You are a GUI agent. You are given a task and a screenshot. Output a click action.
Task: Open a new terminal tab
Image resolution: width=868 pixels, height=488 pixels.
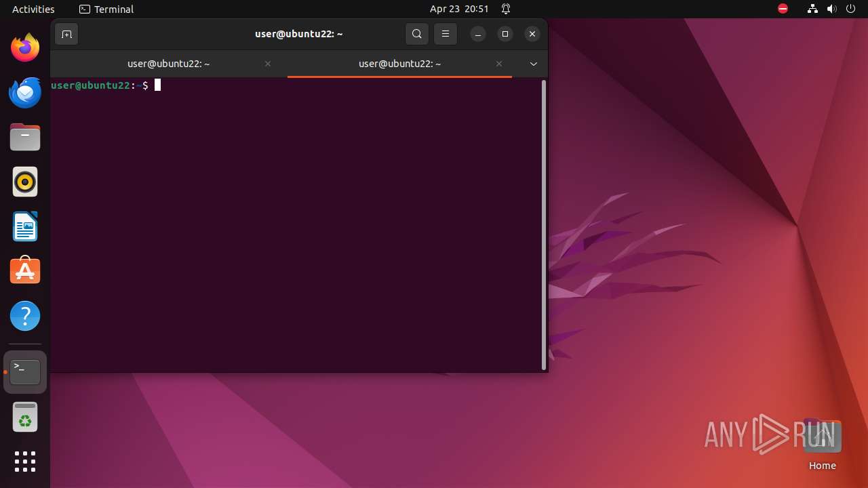(66, 34)
